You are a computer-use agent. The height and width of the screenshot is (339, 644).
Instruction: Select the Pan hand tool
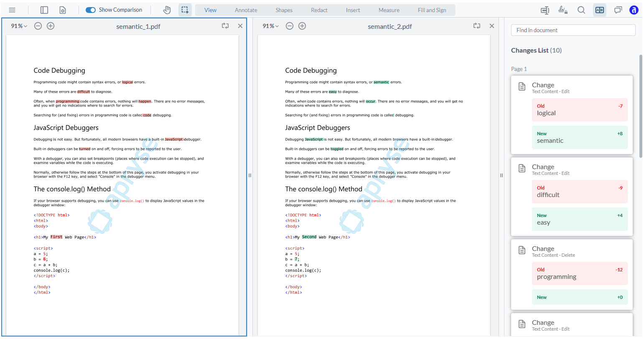[x=167, y=10]
